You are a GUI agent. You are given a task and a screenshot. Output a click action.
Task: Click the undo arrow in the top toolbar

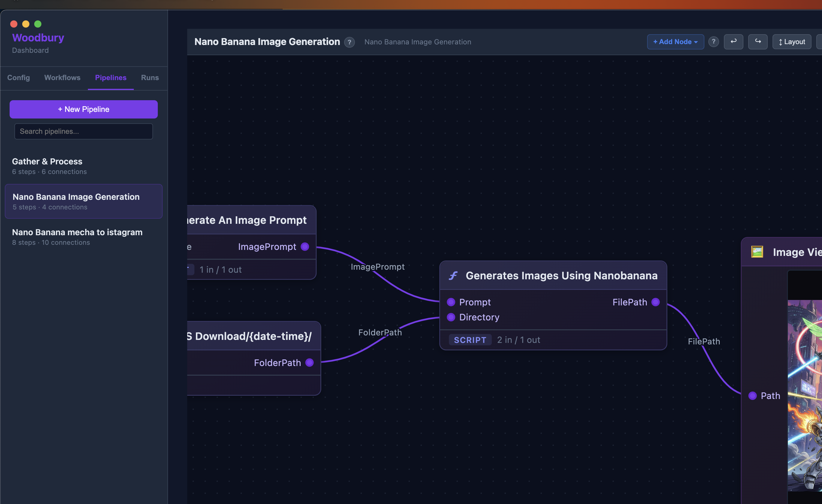click(733, 41)
